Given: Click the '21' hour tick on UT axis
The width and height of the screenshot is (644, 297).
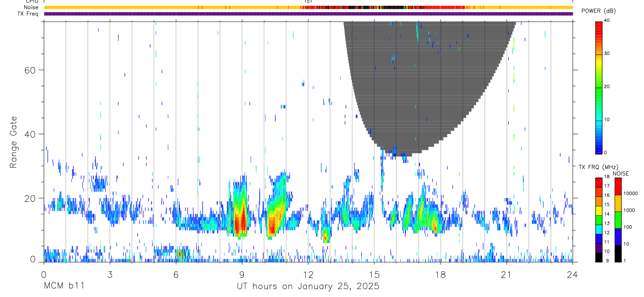Looking at the screenshot, I should tap(507, 274).
